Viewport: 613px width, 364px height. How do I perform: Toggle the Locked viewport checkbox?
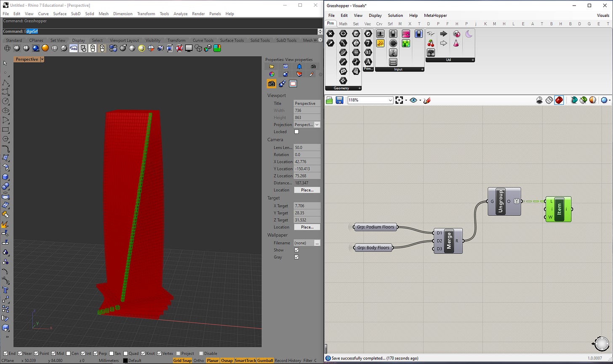tap(296, 132)
